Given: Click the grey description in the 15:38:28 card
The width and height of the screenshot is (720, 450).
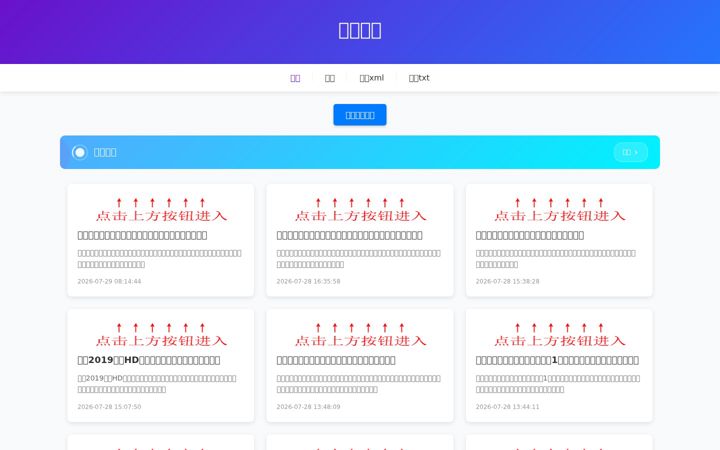Looking at the screenshot, I should point(556,259).
